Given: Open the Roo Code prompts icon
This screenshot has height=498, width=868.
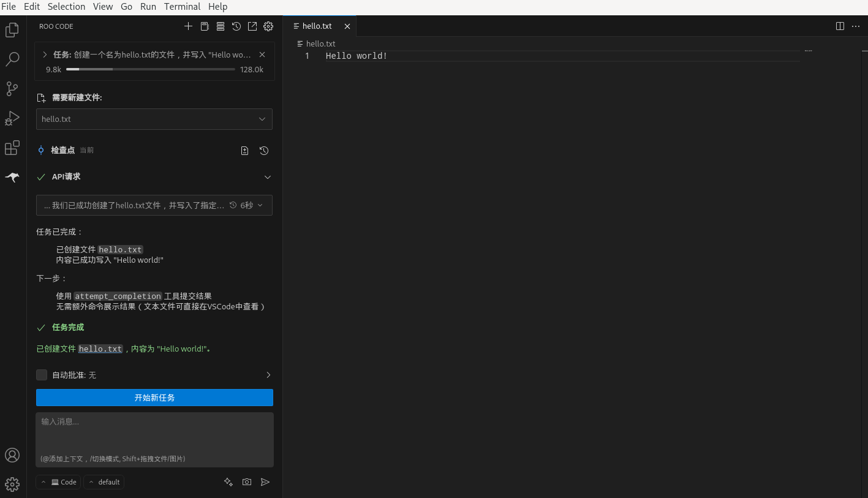Looking at the screenshot, I should 205,26.
